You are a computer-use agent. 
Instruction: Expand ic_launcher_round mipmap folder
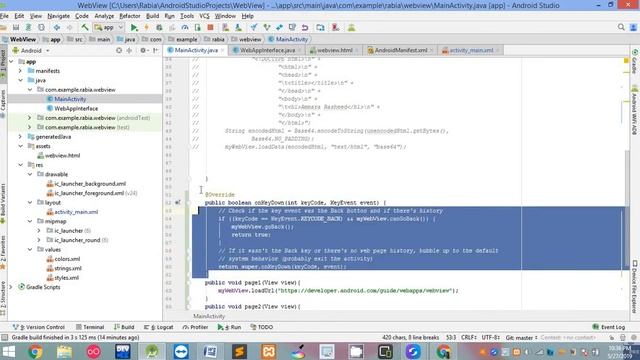coord(39,240)
